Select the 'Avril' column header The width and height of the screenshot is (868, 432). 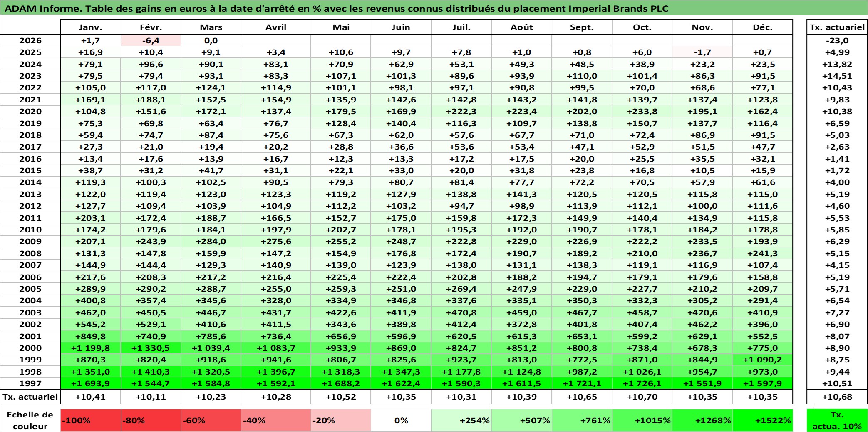[x=276, y=27]
